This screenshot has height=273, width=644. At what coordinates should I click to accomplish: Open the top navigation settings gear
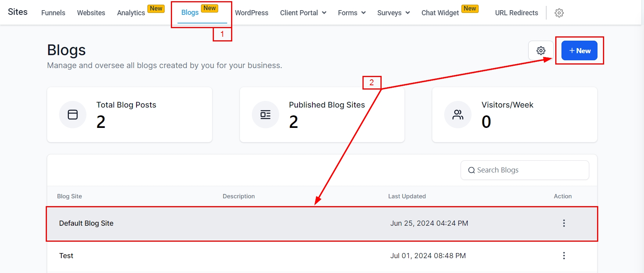click(x=559, y=13)
